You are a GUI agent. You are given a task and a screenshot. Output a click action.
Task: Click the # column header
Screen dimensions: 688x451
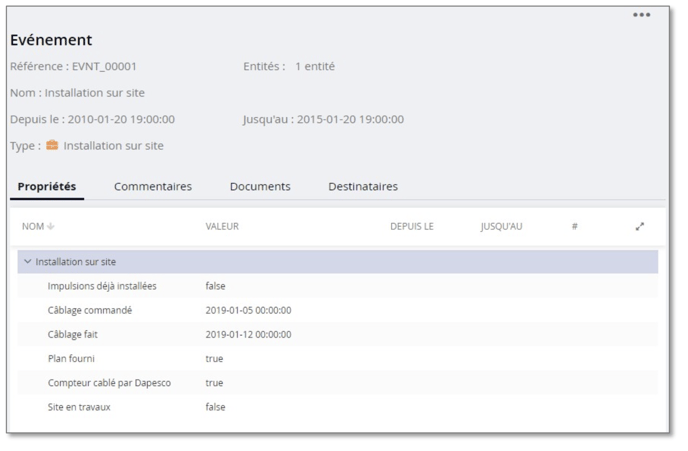tap(574, 226)
